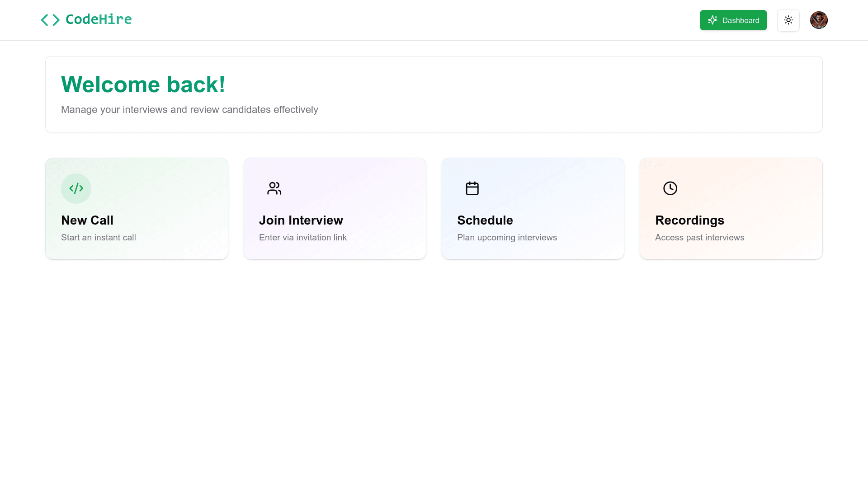
Task: Switch appearance theme via the sun toggle button
Action: tap(788, 20)
